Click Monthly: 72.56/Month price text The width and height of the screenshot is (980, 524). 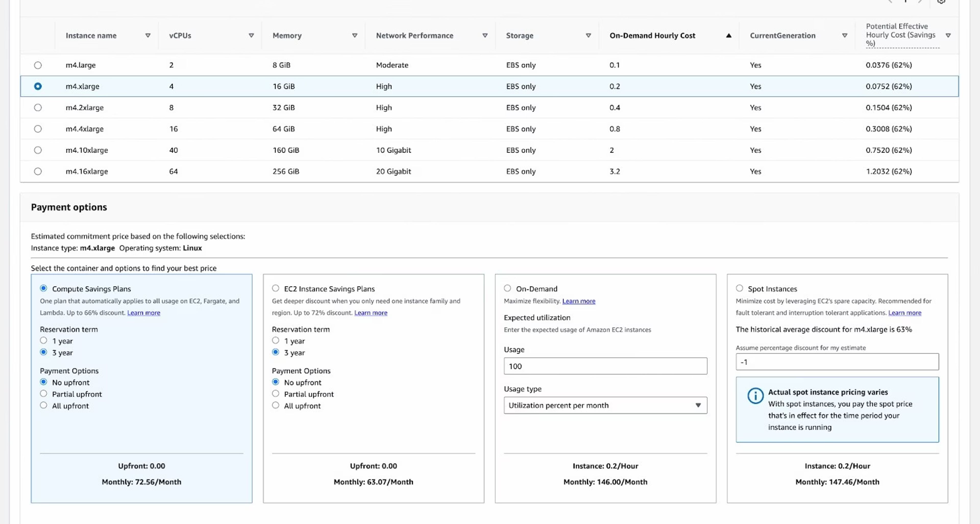pos(142,482)
